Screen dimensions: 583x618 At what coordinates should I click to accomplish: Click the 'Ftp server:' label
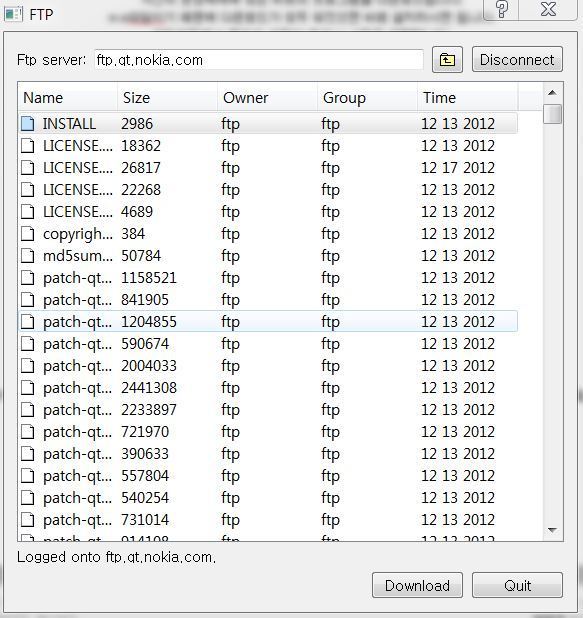pyautogui.click(x=51, y=60)
